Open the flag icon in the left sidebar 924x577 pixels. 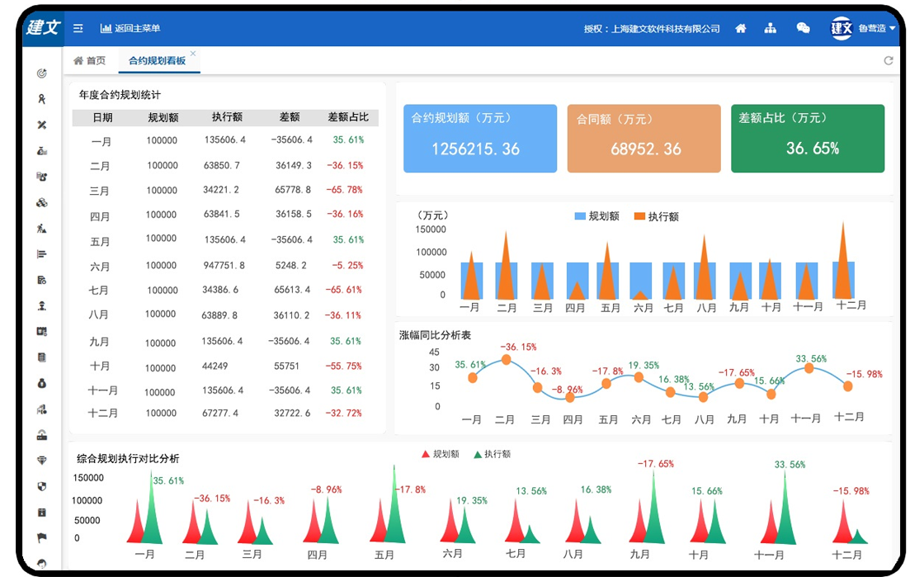pos(42,537)
